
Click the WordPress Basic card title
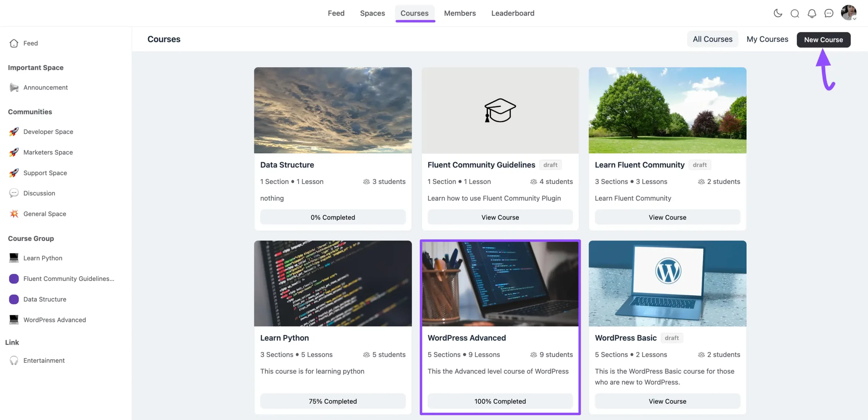(x=626, y=338)
